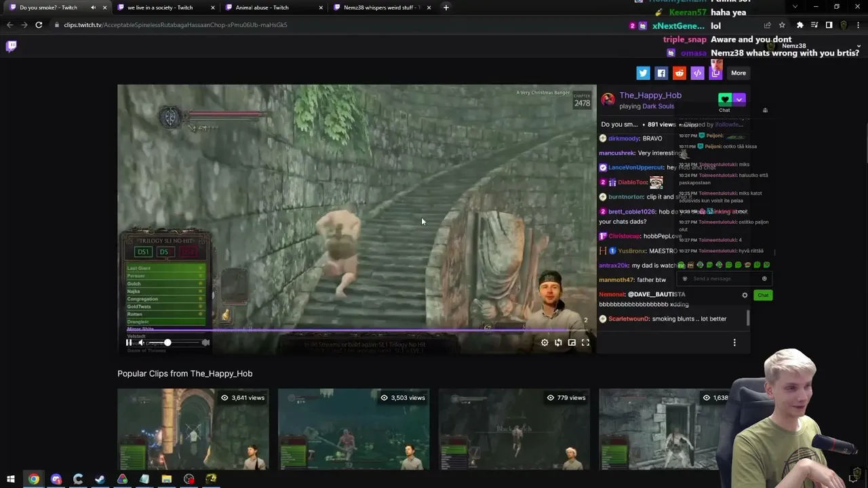Toggle picture-in-picture mode in player
Screen dimensions: 868x488
coord(572,343)
